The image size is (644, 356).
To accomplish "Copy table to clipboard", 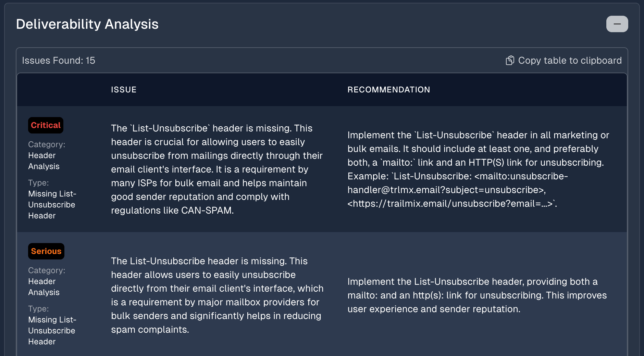I will coord(564,60).
